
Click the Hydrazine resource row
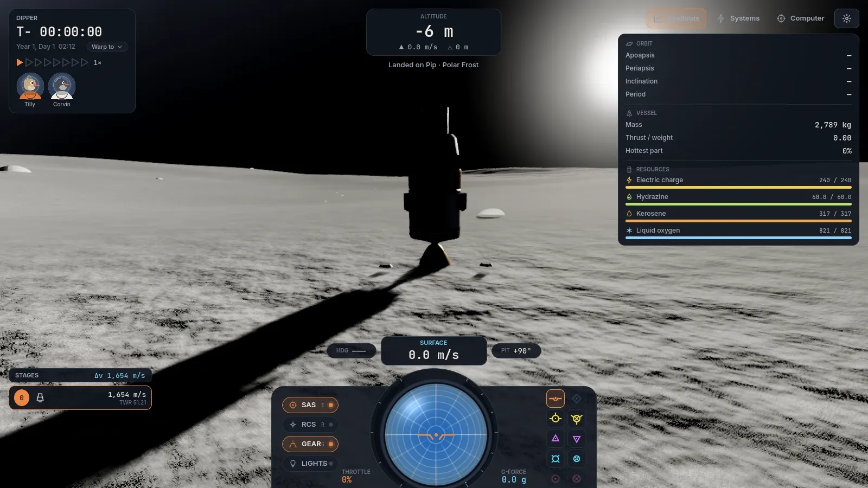click(738, 199)
